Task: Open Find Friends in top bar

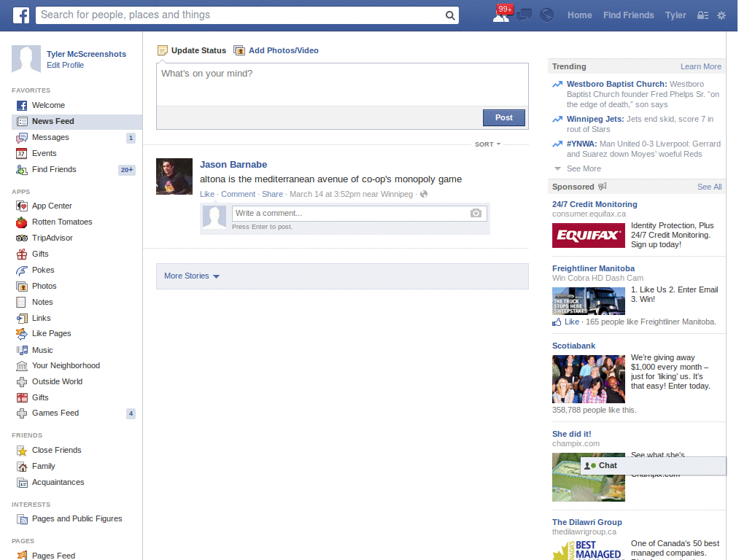Action: pyautogui.click(x=628, y=15)
